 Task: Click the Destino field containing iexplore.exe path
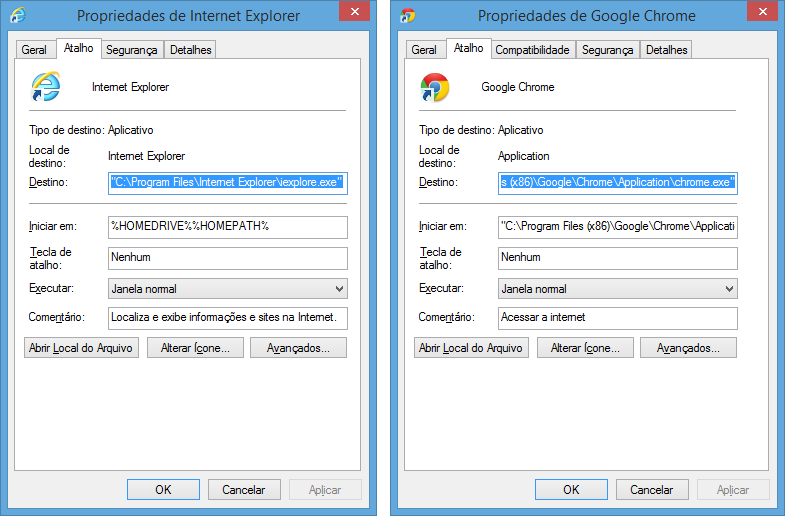click(x=228, y=183)
